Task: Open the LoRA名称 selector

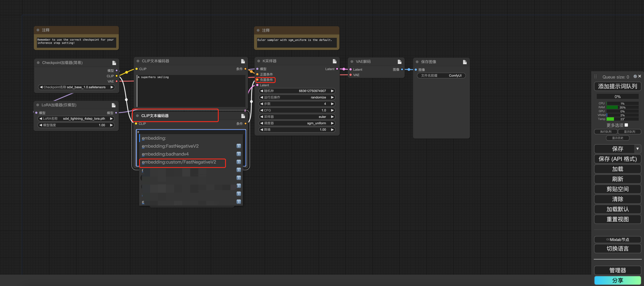Action: click(76, 119)
